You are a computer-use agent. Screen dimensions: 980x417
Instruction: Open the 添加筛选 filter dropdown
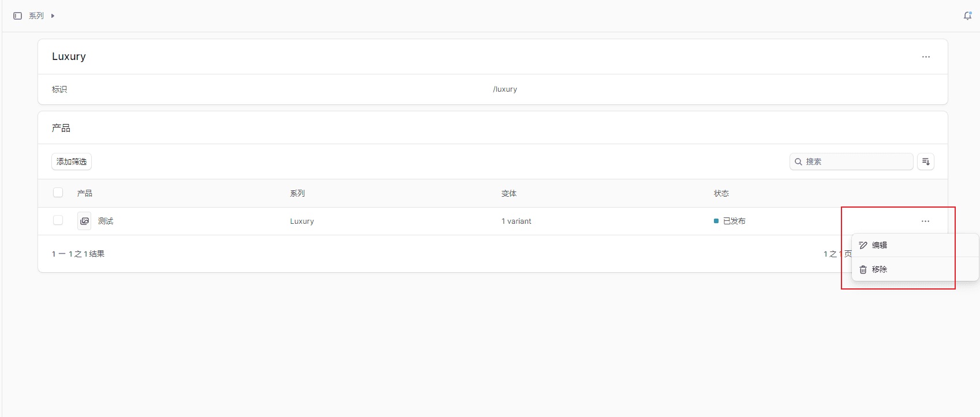[x=72, y=161]
